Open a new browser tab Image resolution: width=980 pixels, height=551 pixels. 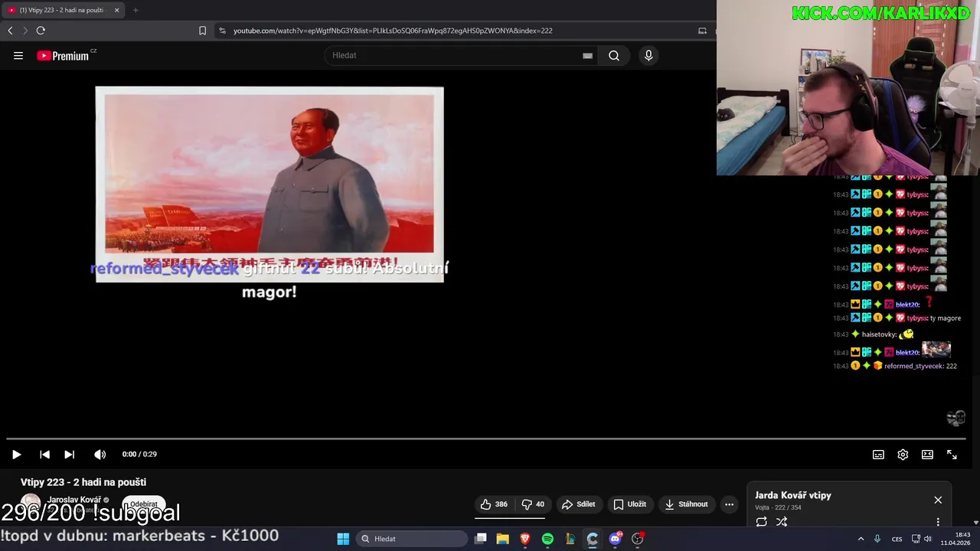click(136, 10)
